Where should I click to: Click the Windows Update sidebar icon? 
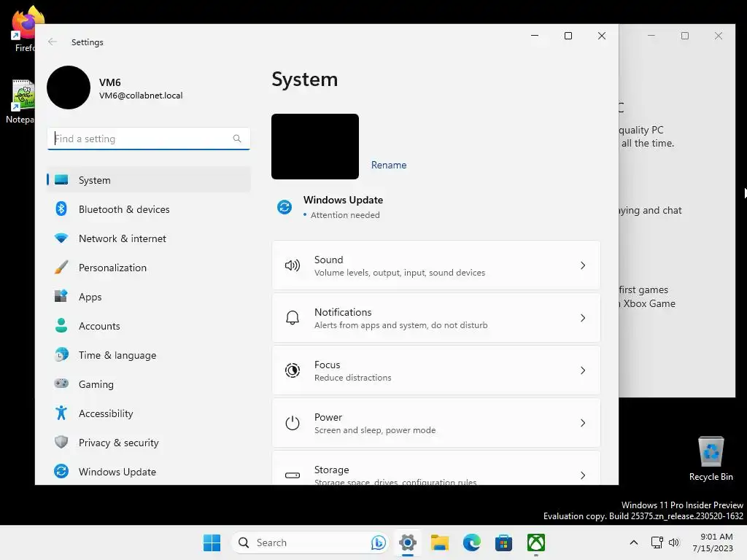coord(61,471)
